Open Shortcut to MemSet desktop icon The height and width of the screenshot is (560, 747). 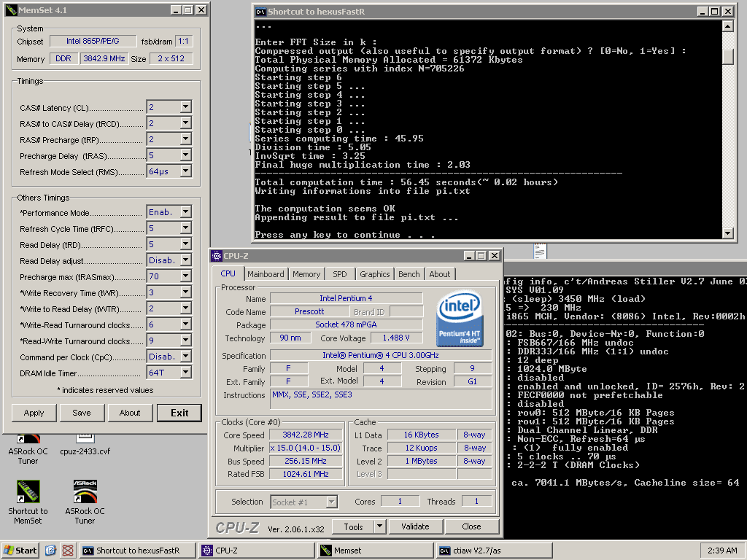tap(28, 502)
